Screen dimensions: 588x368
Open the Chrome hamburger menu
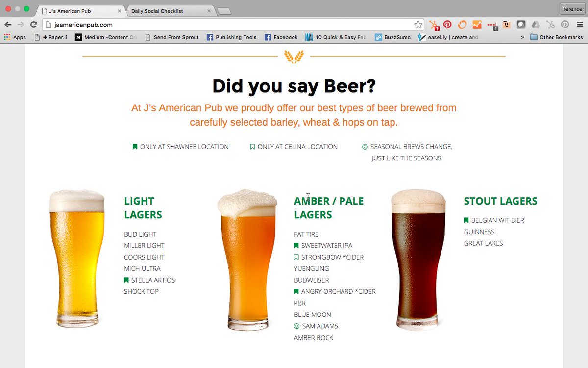(x=580, y=25)
